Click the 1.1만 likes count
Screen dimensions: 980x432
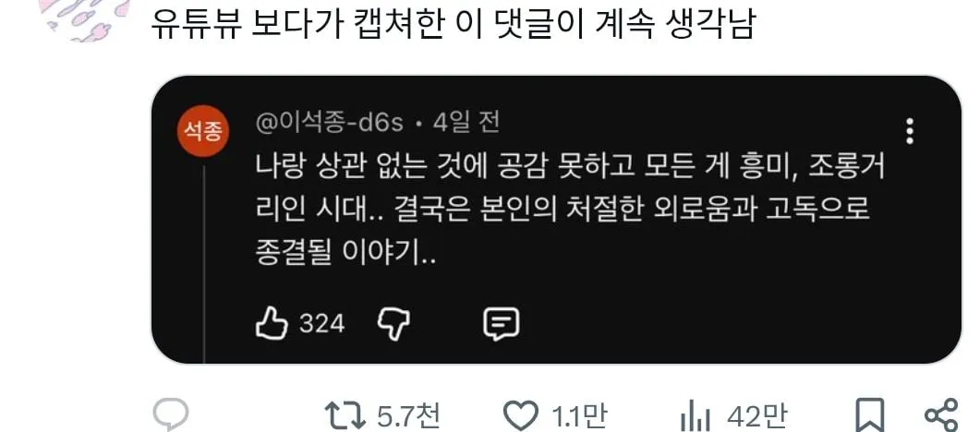coord(579,415)
